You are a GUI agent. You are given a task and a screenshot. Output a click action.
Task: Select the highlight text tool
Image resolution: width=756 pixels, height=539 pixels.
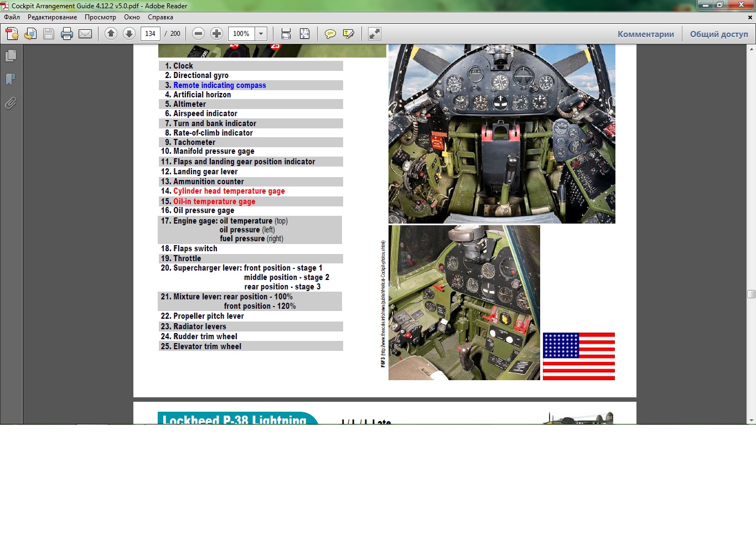(x=349, y=34)
